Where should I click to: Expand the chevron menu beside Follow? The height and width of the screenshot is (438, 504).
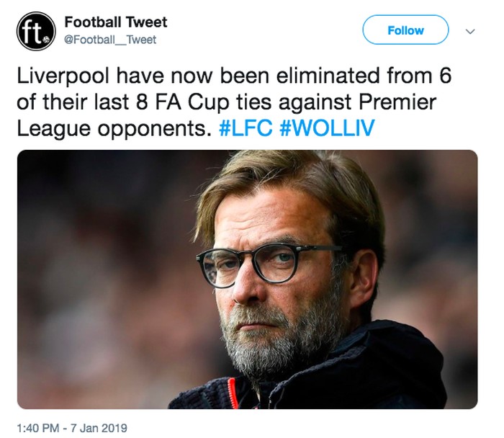471,31
